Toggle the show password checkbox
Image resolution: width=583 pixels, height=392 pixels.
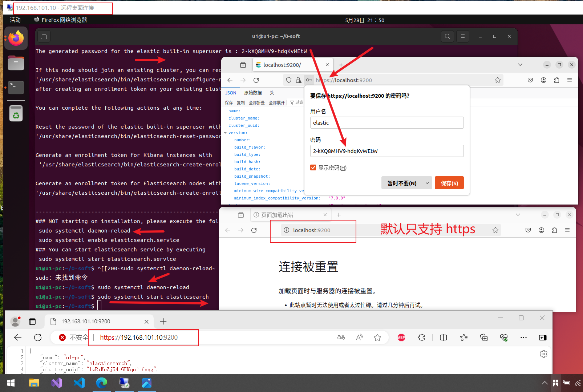click(x=313, y=167)
